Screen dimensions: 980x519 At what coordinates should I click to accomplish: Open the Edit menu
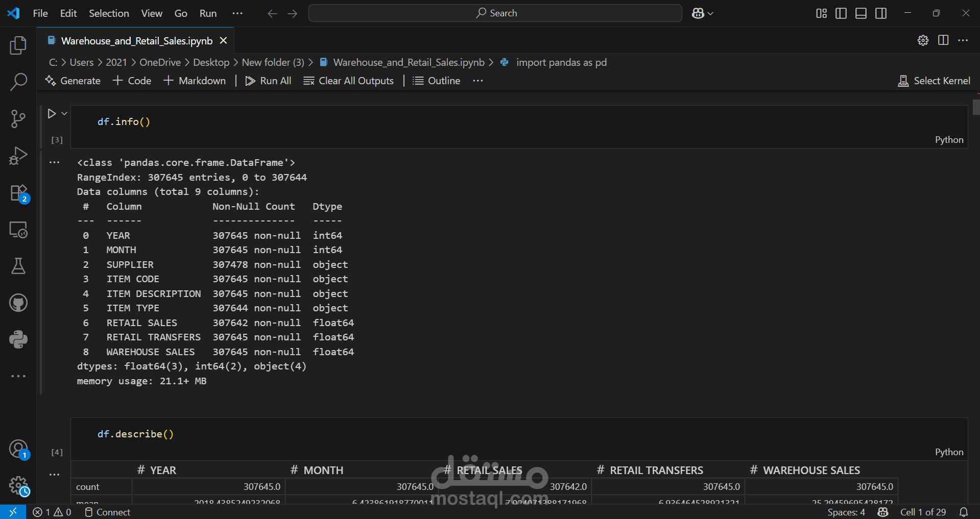pos(68,13)
